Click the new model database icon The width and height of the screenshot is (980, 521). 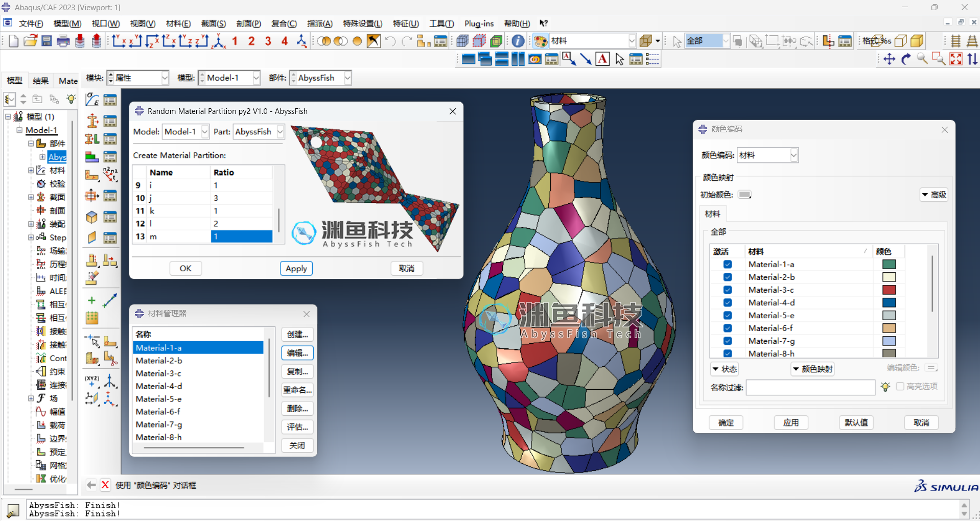tap(14, 41)
